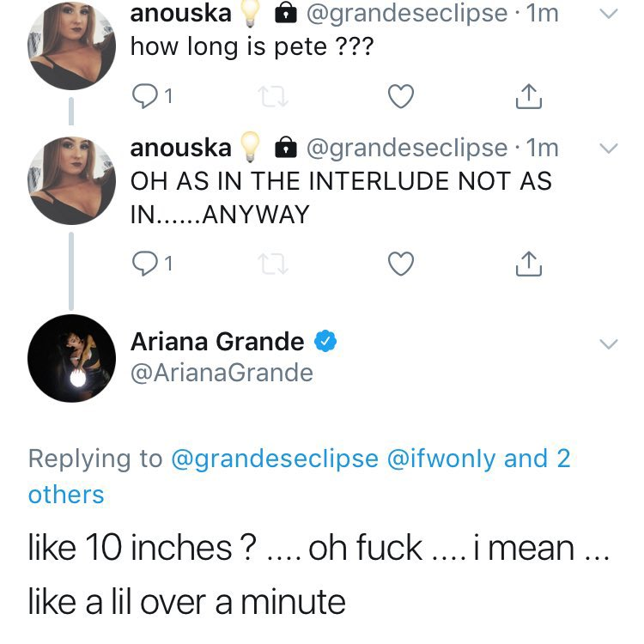Image resolution: width=644 pixels, height=644 pixels.
Task: Retweet the 'how long is pete' tweet
Action: pyautogui.click(x=273, y=96)
